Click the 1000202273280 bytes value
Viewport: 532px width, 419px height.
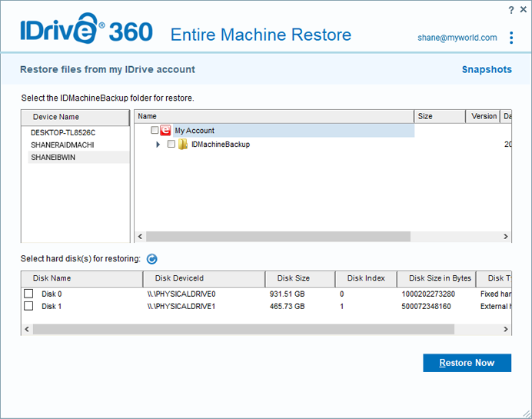pyautogui.click(x=428, y=294)
